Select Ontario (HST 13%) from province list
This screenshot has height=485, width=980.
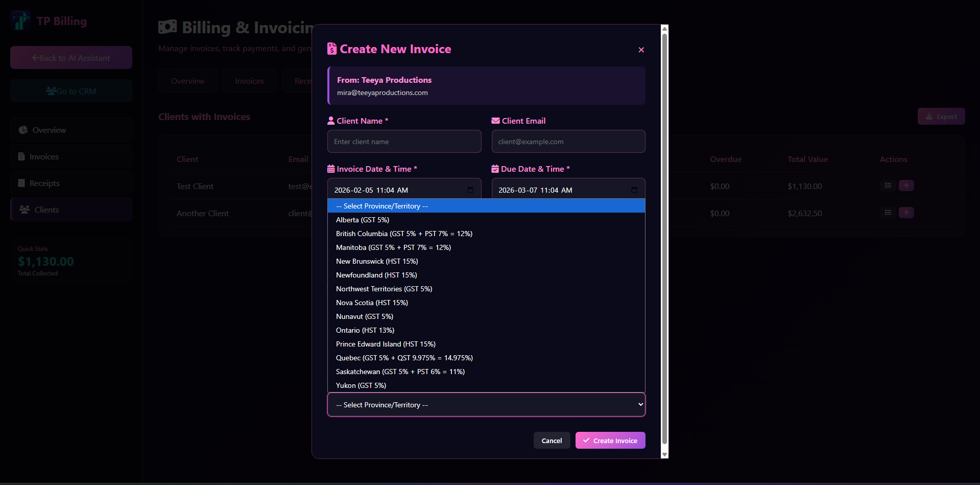(365, 330)
